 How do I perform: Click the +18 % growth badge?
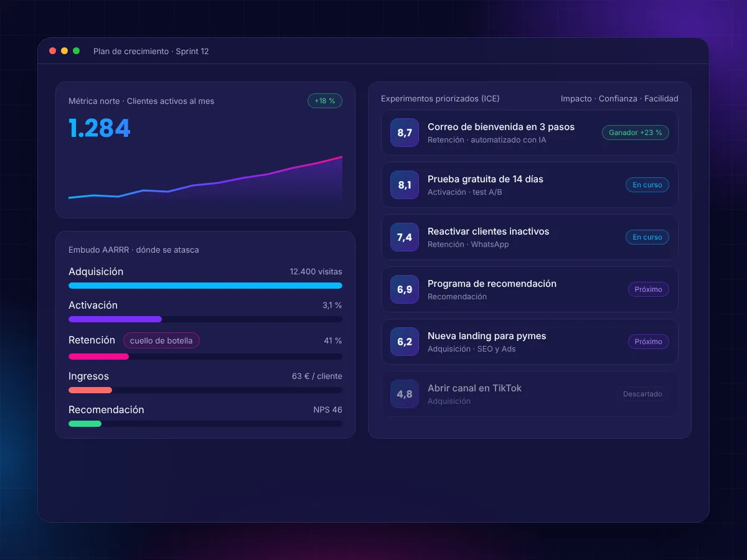tap(325, 101)
